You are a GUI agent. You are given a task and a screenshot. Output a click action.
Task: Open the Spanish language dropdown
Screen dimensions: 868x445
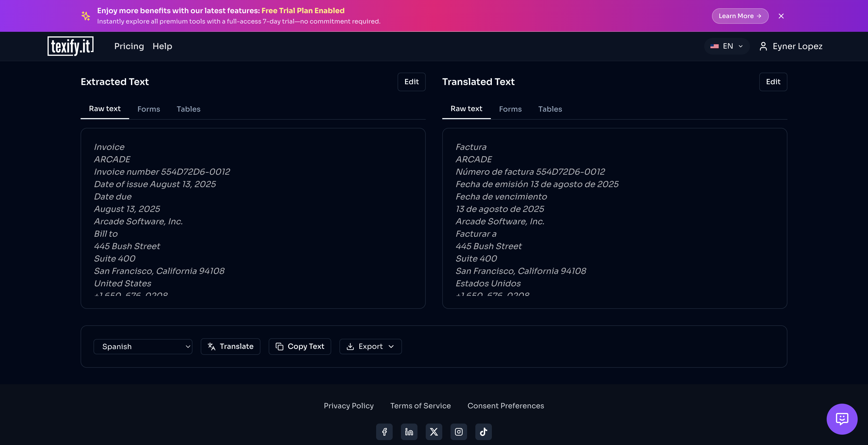(x=143, y=347)
